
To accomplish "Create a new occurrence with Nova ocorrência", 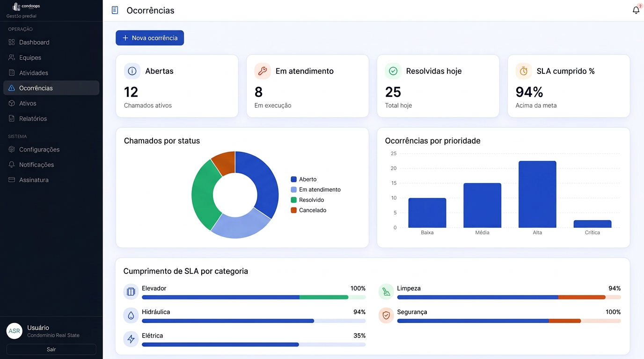I will [x=150, y=38].
